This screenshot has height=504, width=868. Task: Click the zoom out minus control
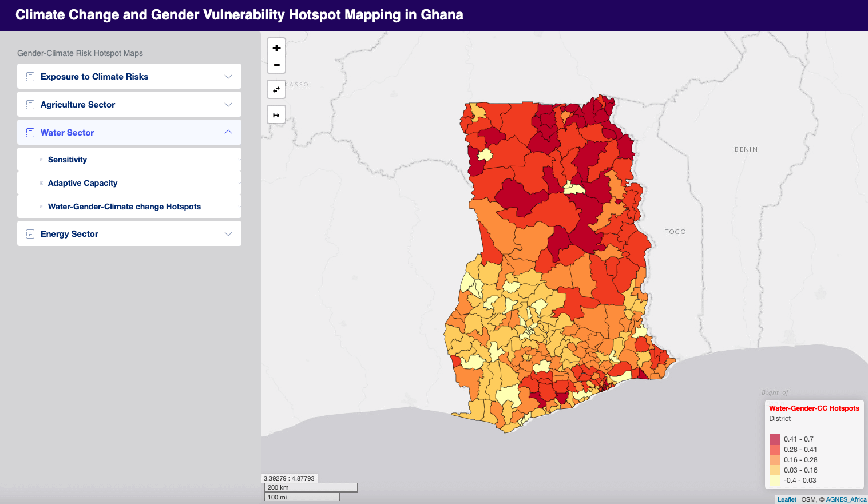276,64
